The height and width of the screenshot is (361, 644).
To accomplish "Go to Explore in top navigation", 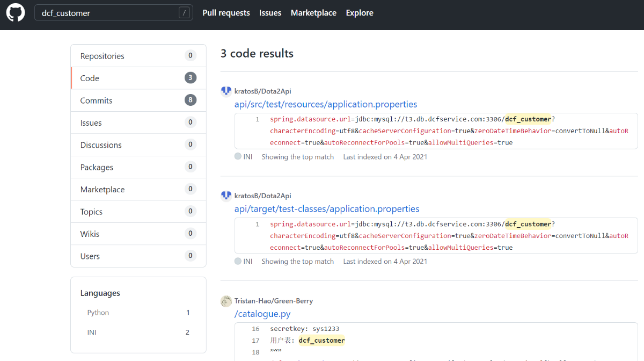I will pos(360,13).
